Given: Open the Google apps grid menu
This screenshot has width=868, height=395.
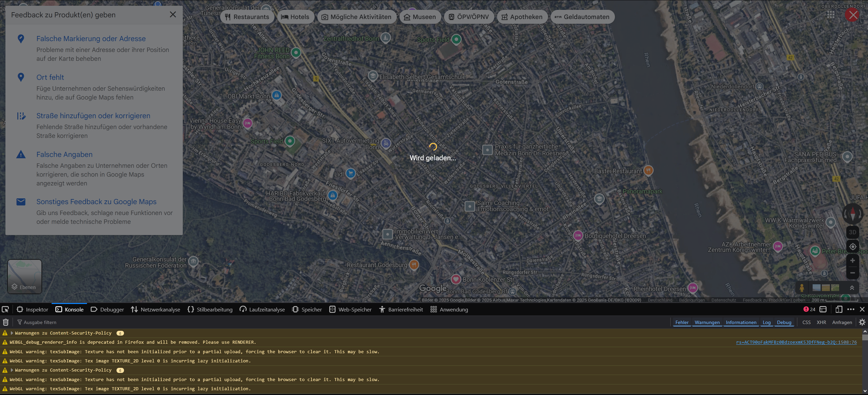Looking at the screenshot, I should click(x=831, y=15).
